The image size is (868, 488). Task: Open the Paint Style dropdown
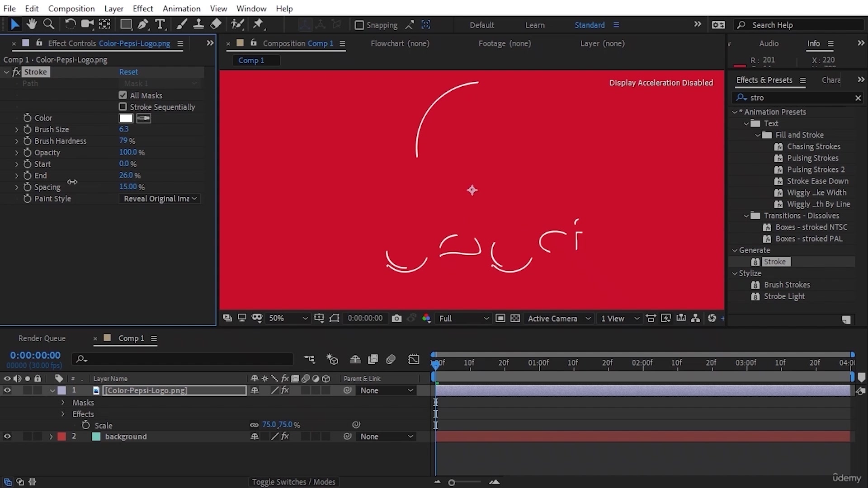coord(160,199)
